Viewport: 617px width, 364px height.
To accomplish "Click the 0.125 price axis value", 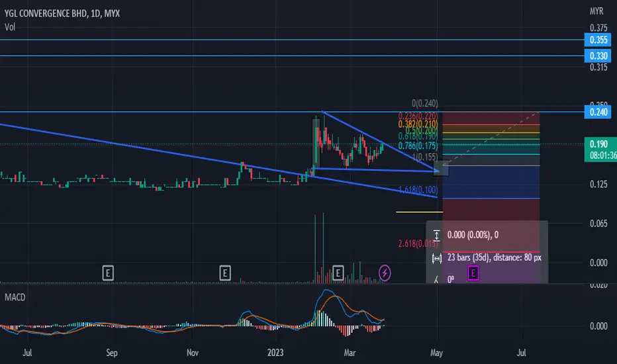I will [x=598, y=184].
